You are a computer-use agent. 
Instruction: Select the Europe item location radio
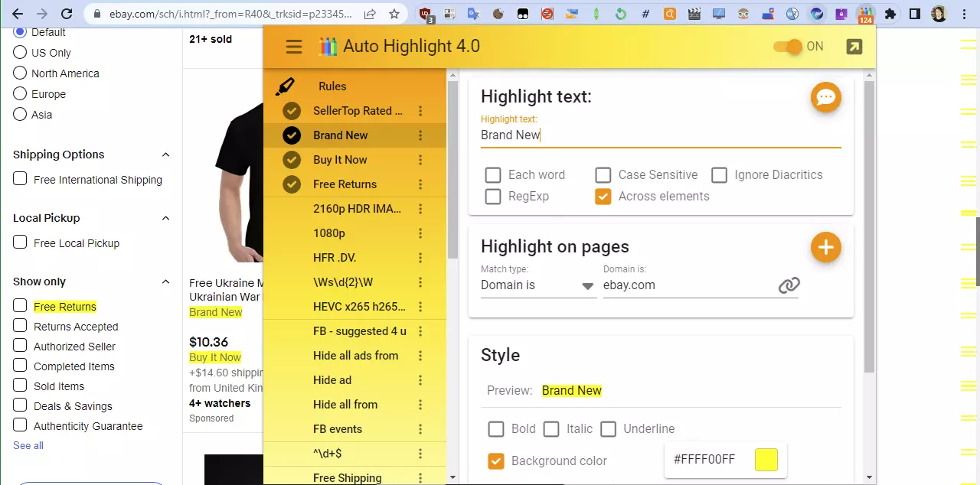pyautogui.click(x=20, y=94)
